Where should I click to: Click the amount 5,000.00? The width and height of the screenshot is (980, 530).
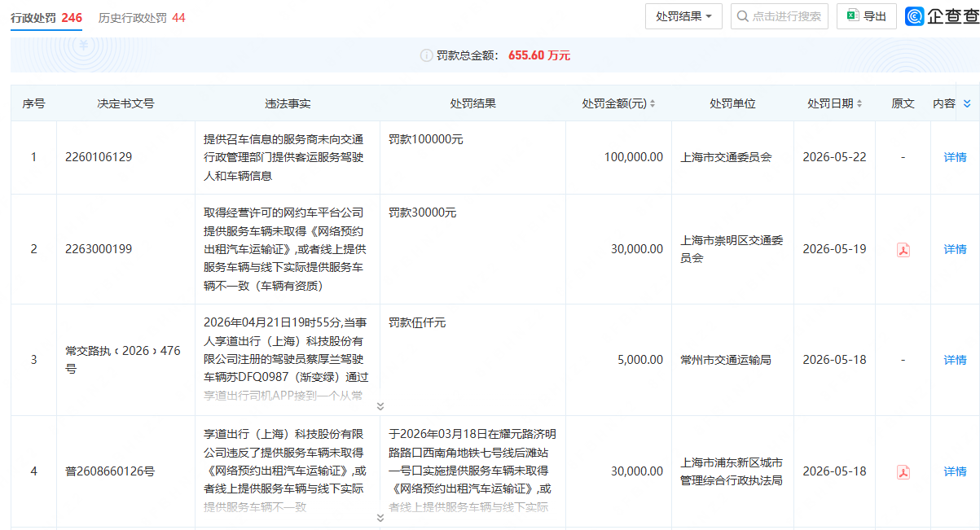coord(640,360)
